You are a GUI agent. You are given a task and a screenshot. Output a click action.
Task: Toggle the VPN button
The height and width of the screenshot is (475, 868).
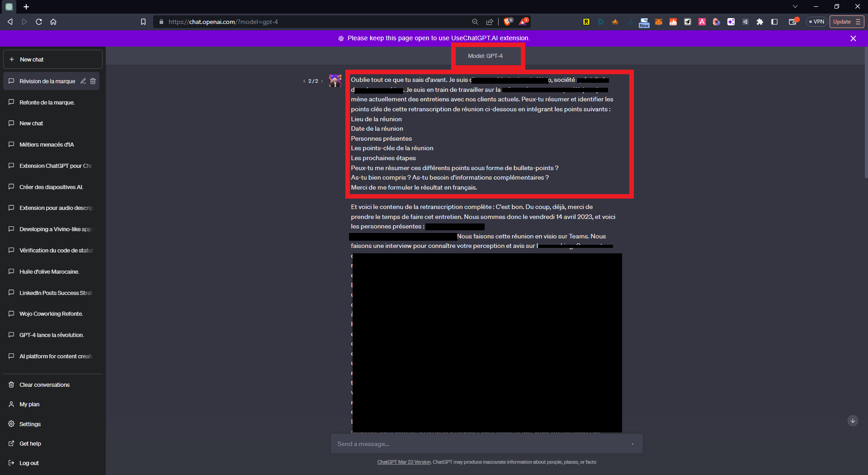coord(817,22)
